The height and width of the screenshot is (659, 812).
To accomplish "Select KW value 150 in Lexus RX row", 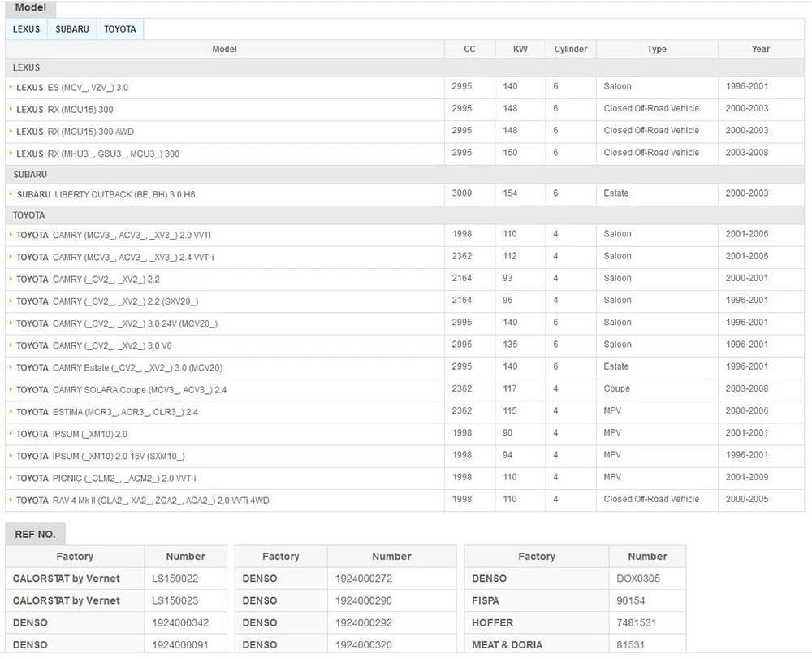I will 510,153.
